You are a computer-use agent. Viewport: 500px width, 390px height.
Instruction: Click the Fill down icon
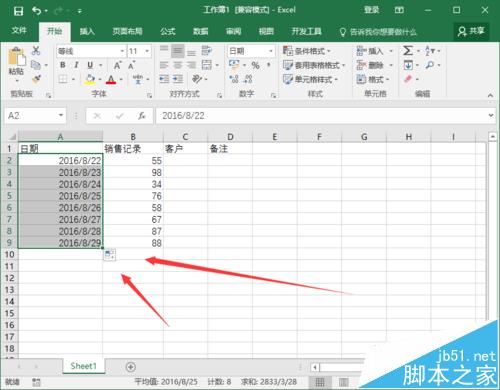(408, 65)
